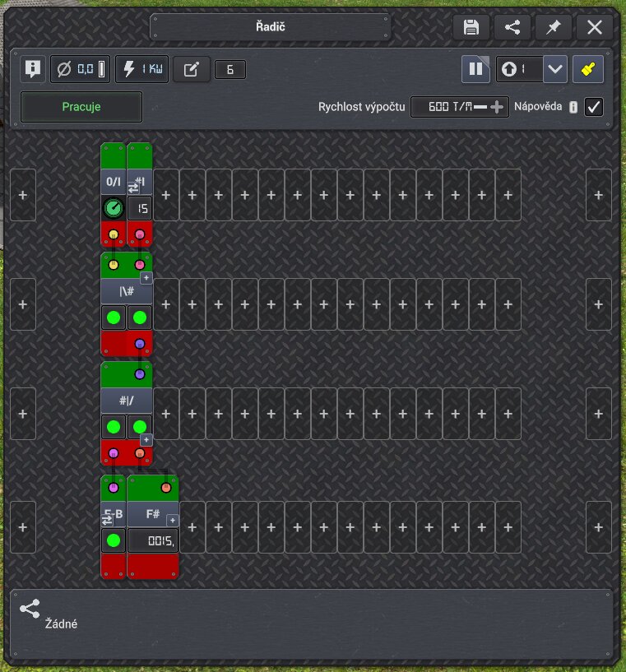The width and height of the screenshot is (626, 672).
Task: Decrease Rychlost výpočtu with minus
Action: pyautogui.click(x=480, y=107)
